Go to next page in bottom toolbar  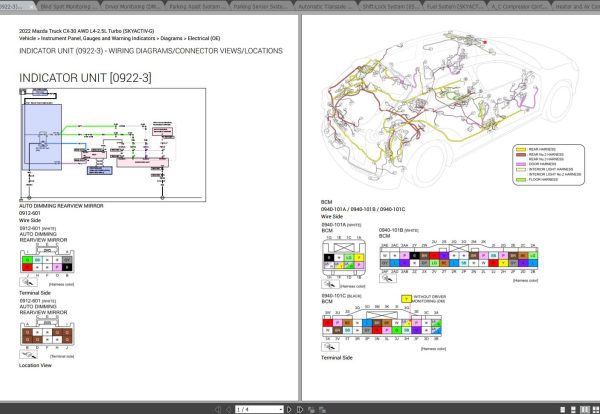tap(289, 409)
